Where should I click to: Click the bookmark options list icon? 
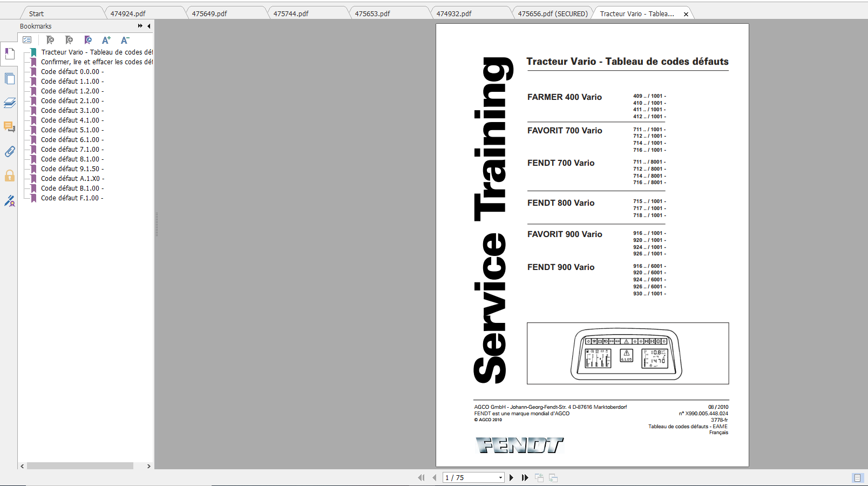pos(27,40)
